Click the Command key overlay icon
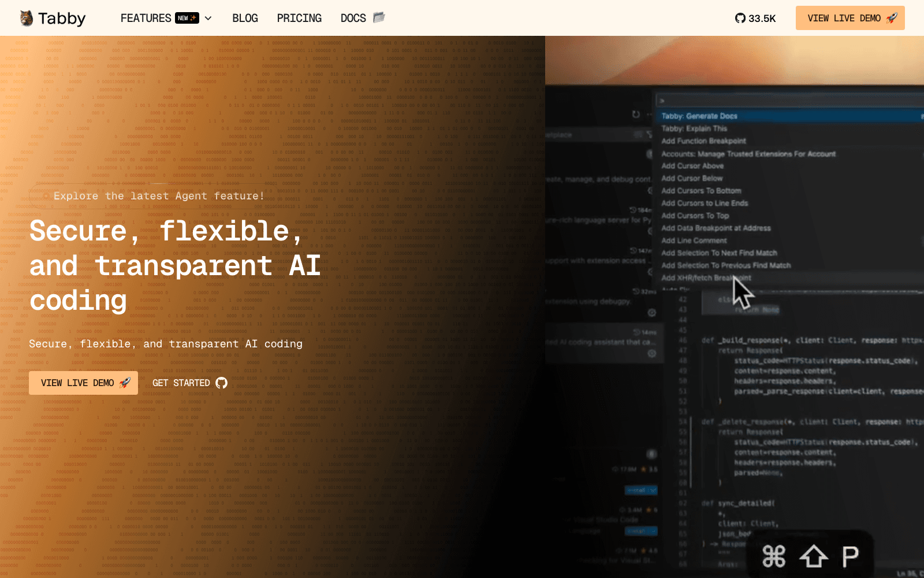The image size is (924, 578). point(774,557)
